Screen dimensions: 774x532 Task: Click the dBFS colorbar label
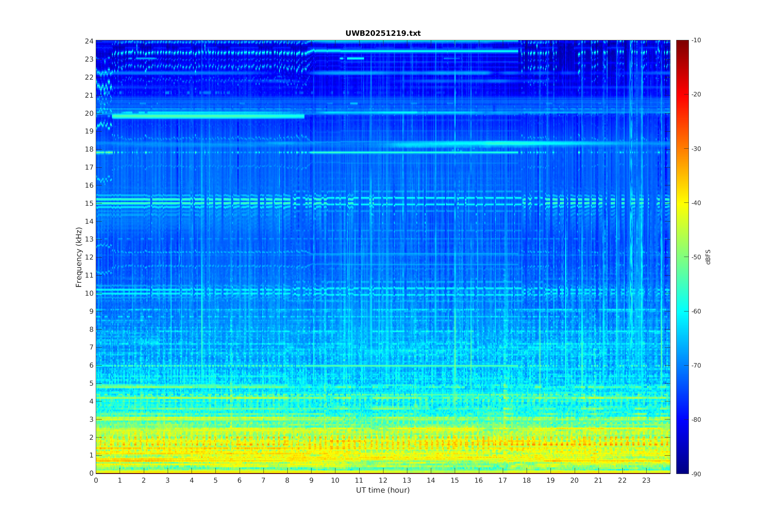pos(708,257)
